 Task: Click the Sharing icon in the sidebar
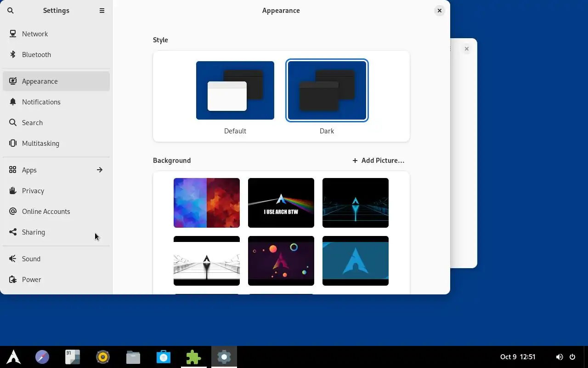13,232
